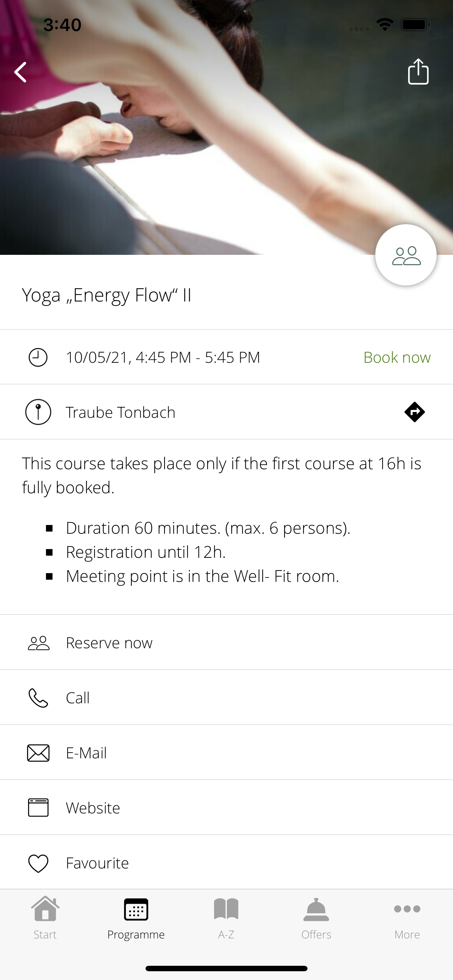Tap the envelope E-Mail icon
This screenshot has width=453, height=980.
click(38, 753)
